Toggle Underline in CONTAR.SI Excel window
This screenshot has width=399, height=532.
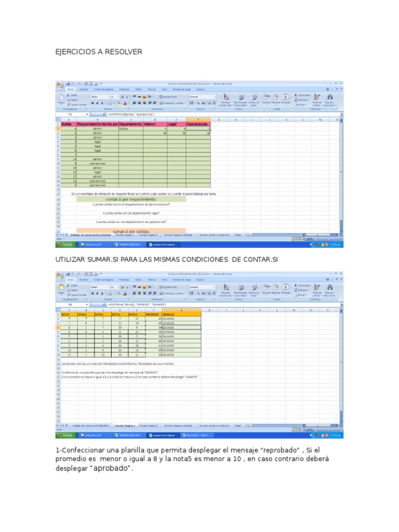tap(102, 103)
